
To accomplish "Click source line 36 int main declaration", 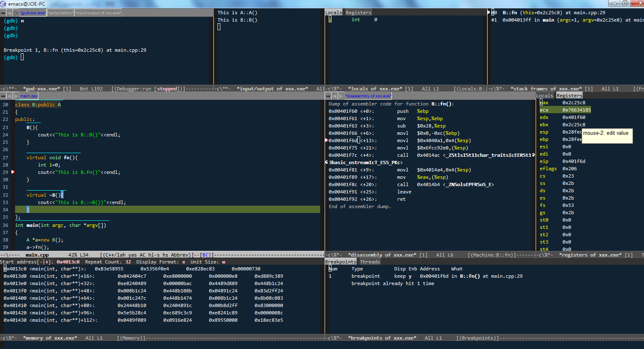I will 60,225.
